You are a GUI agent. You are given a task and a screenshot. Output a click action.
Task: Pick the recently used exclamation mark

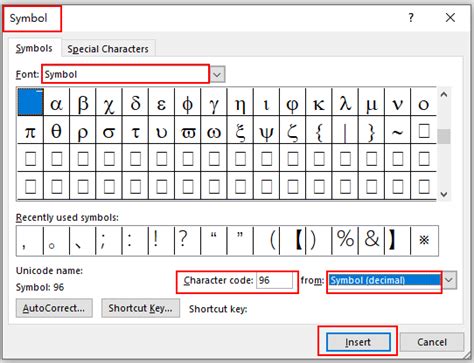coord(161,241)
